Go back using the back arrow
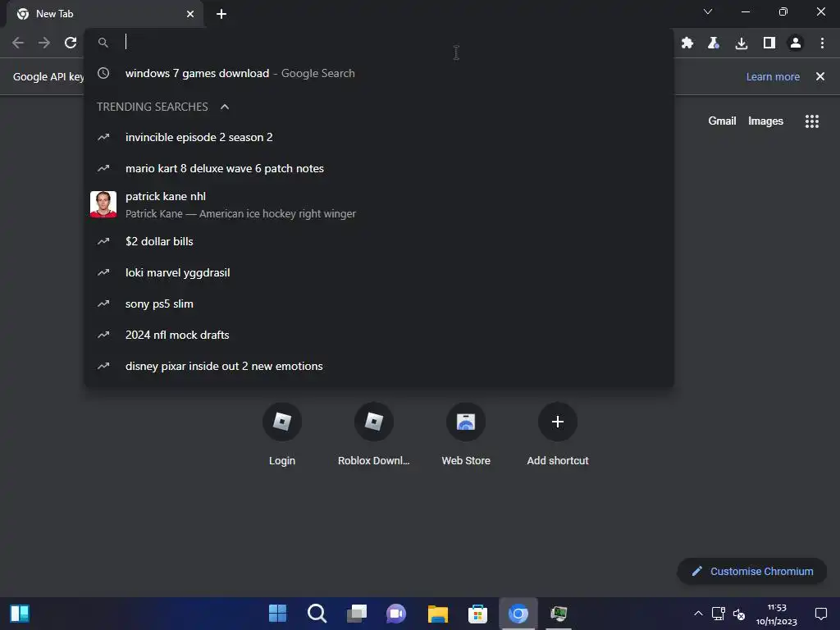This screenshot has height=630, width=840. pyautogui.click(x=18, y=43)
